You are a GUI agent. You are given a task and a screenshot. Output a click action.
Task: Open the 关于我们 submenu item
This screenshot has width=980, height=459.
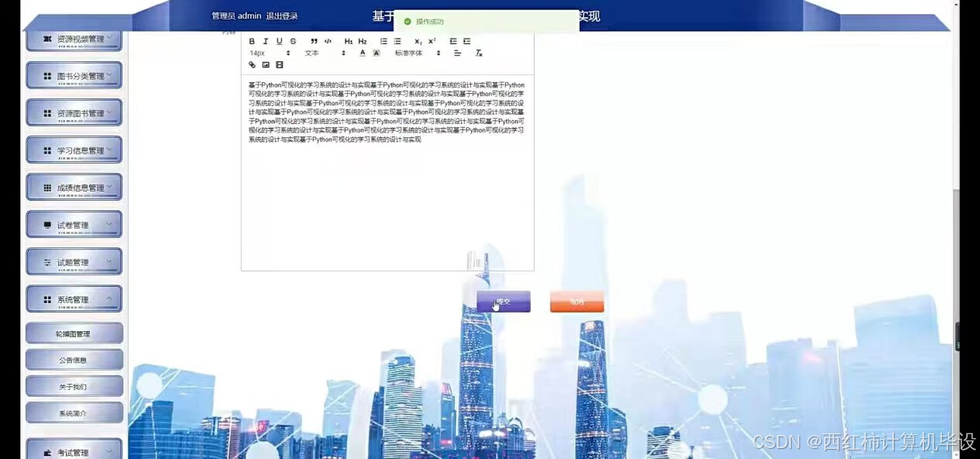(74, 386)
